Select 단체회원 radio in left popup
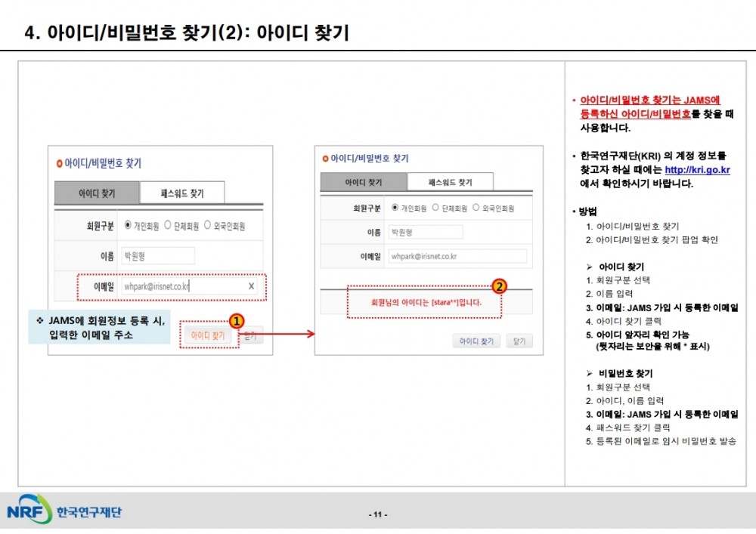Image resolution: width=756 pixels, height=534 pixels. 168,225
